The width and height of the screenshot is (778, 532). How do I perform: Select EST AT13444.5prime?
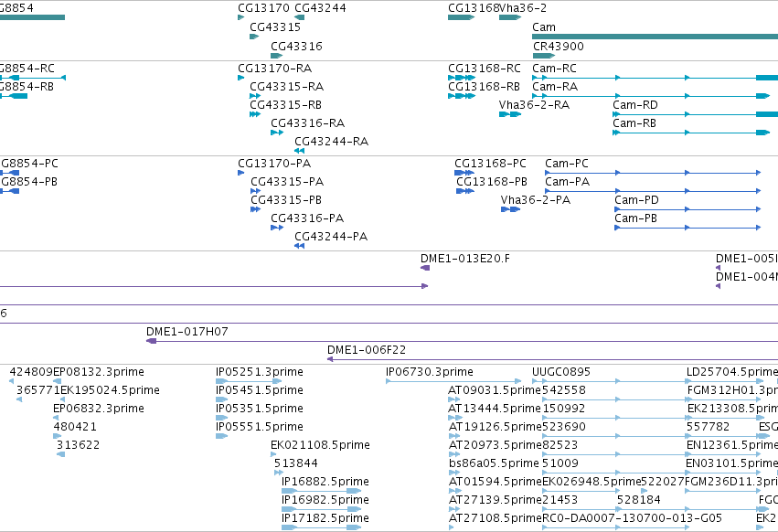[x=454, y=418]
